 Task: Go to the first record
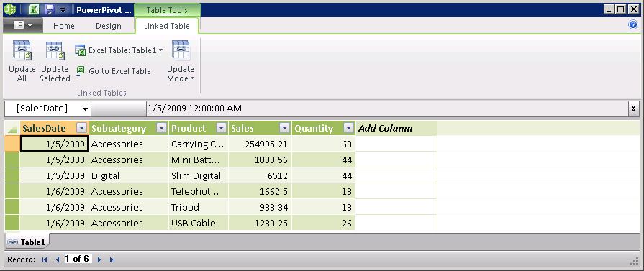pyautogui.click(x=45, y=259)
